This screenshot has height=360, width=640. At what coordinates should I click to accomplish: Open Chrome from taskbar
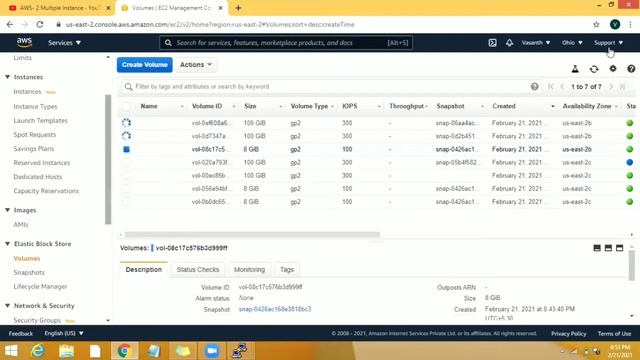pyautogui.click(x=124, y=351)
